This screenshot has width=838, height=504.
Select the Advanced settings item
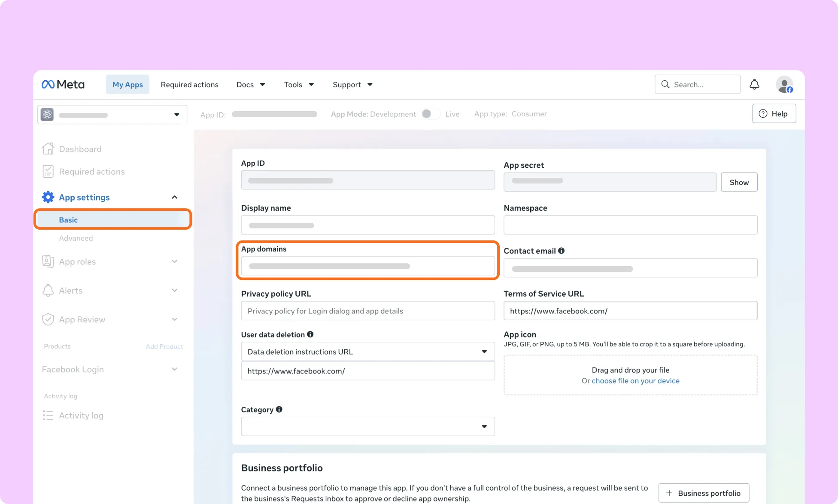76,238
